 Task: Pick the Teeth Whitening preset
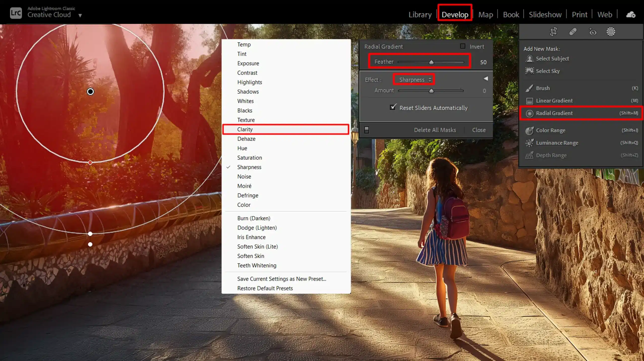[x=286, y=265]
